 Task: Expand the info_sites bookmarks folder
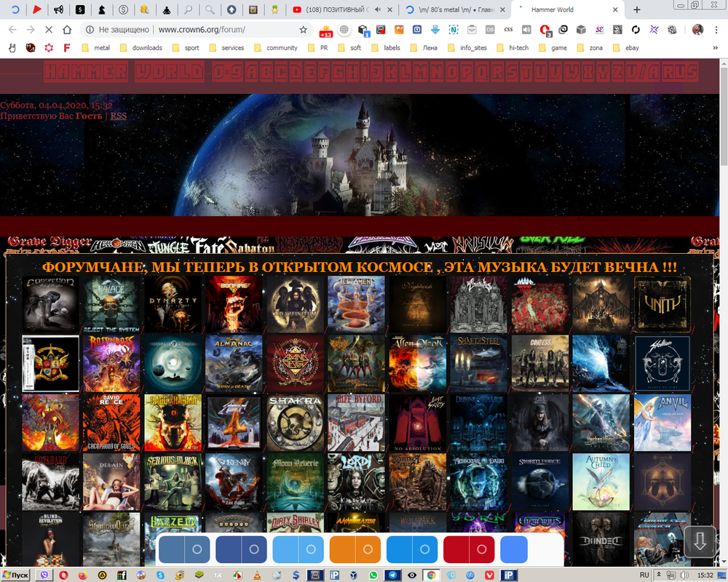(x=467, y=48)
